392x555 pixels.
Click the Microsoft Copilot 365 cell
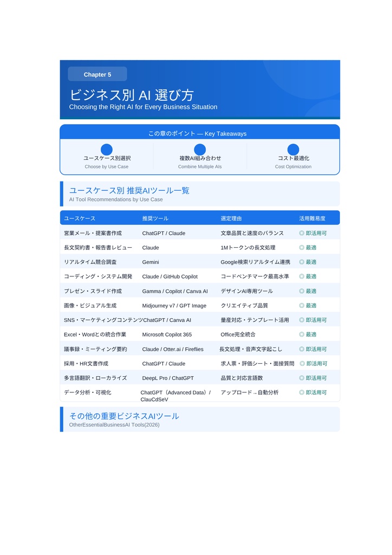click(x=167, y=334)
